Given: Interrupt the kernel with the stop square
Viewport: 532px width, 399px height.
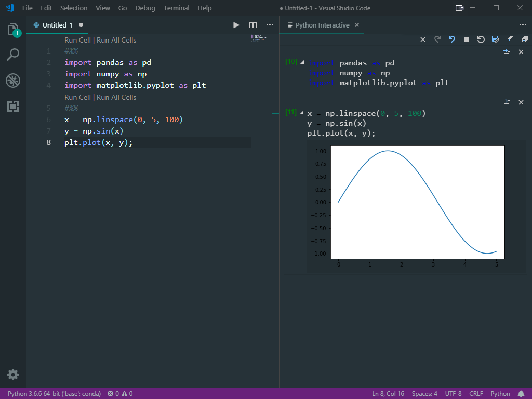Looking at the screenshot, I should [x=467, y=39].
